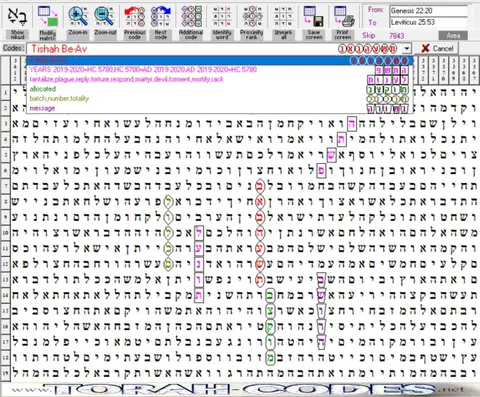This screenshot has height=397, width=480.
Task: Click Print screen printer icon
Action: (343, 22)
